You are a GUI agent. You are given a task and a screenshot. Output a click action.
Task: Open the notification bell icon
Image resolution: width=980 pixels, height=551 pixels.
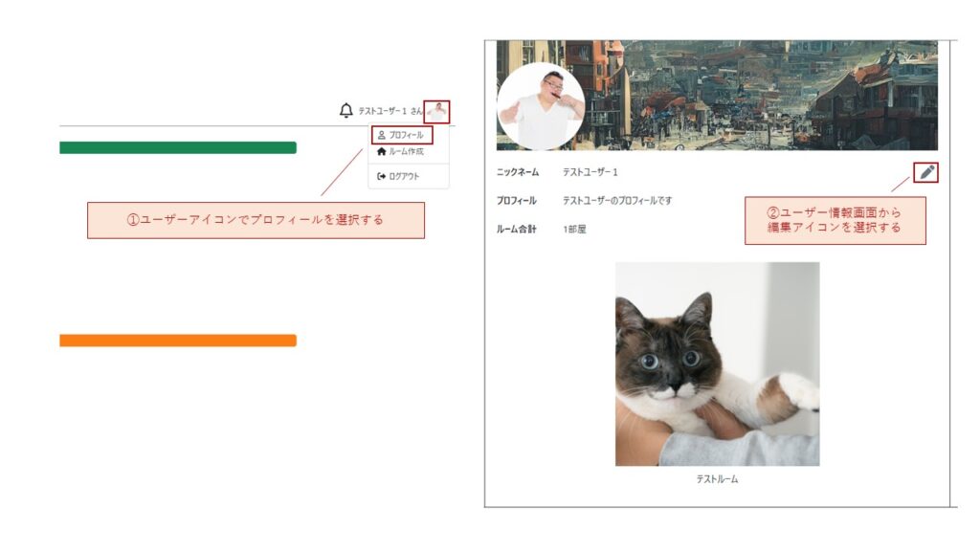345,111
